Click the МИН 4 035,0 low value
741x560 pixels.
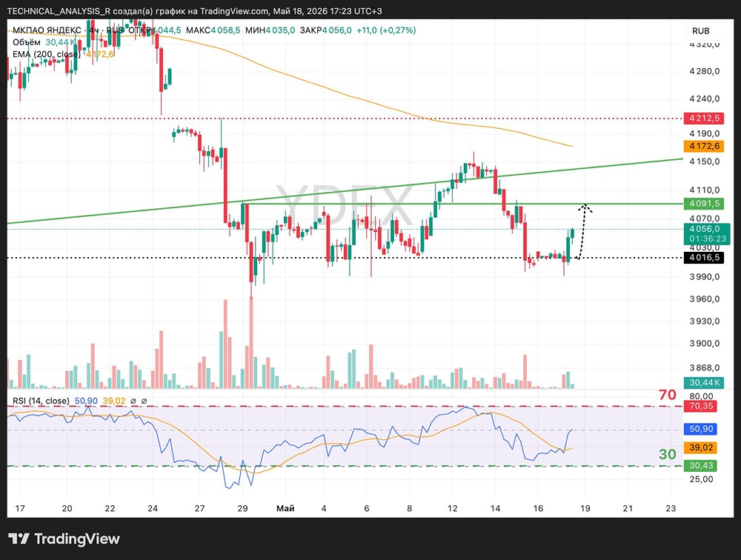point(270,30)
